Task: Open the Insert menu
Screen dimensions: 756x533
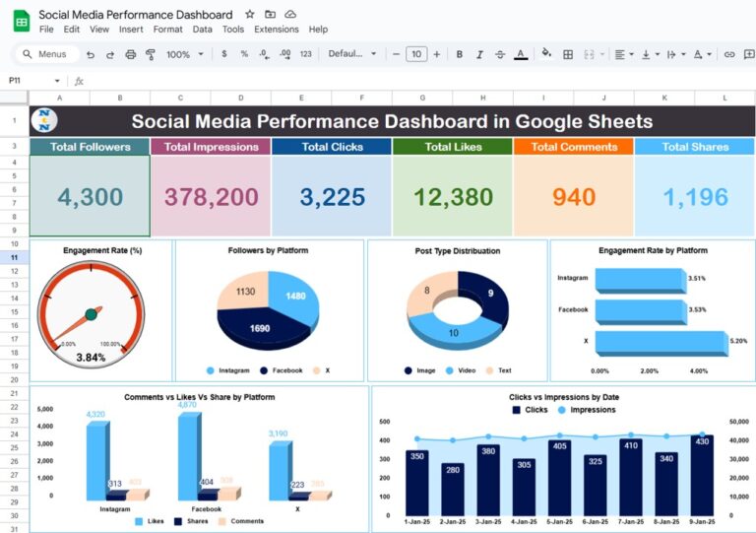Action: [131, 30]
